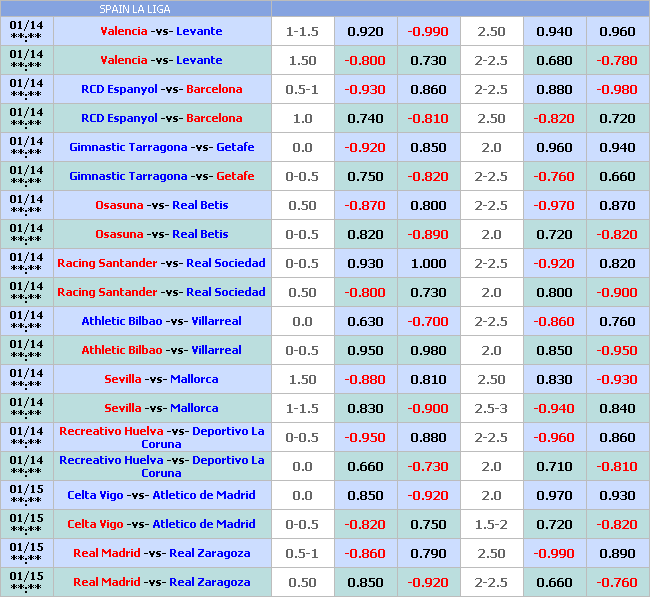Select 0.790 odds for Real Madrid vs Zaragoza
Image resolution: width=650 pixels, height=597 pixels.
coord(428,553)
